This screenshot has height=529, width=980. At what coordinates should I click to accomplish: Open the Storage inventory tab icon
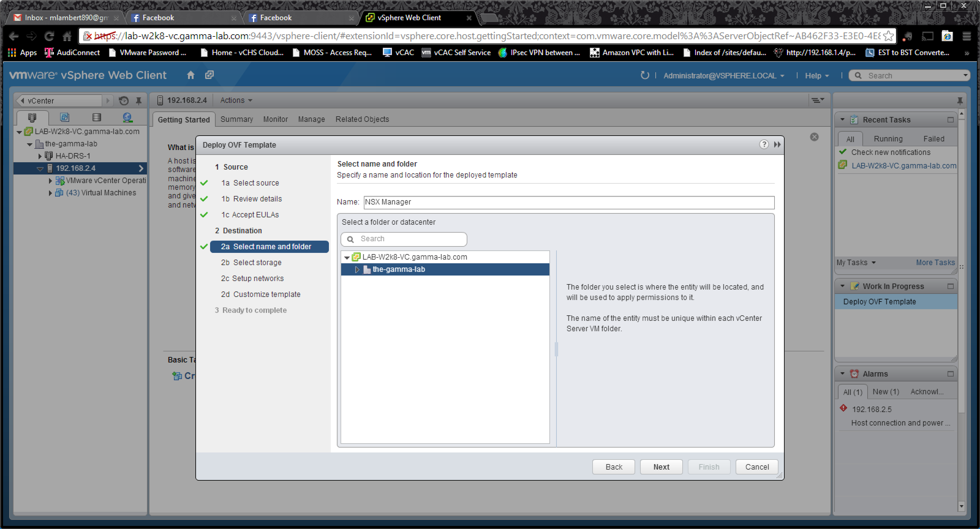pyautogui.click(x=97, y=118)
